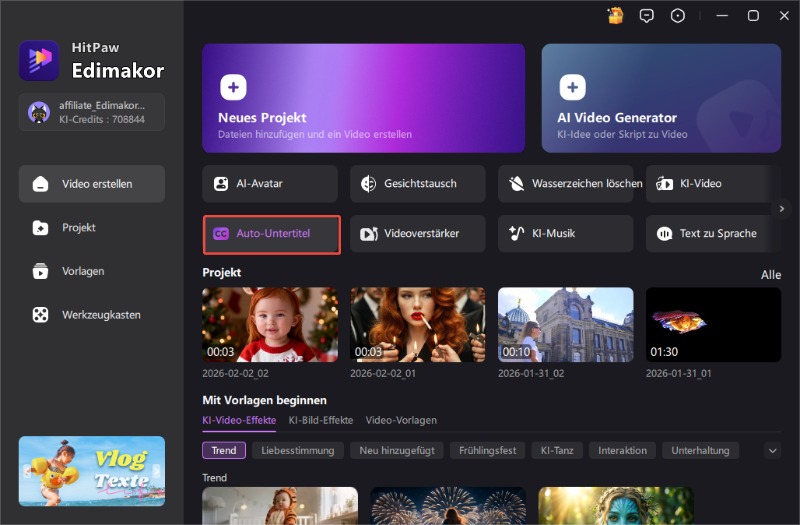Open the hexagon settings icon
800x525 pixels.
tap(678, 15)
